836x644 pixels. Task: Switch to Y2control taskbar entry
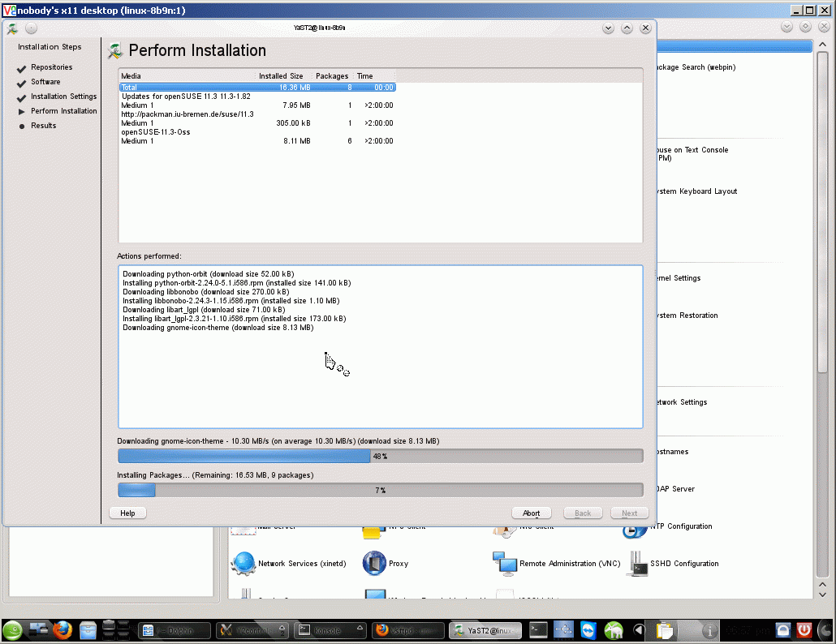click(252, 631)
